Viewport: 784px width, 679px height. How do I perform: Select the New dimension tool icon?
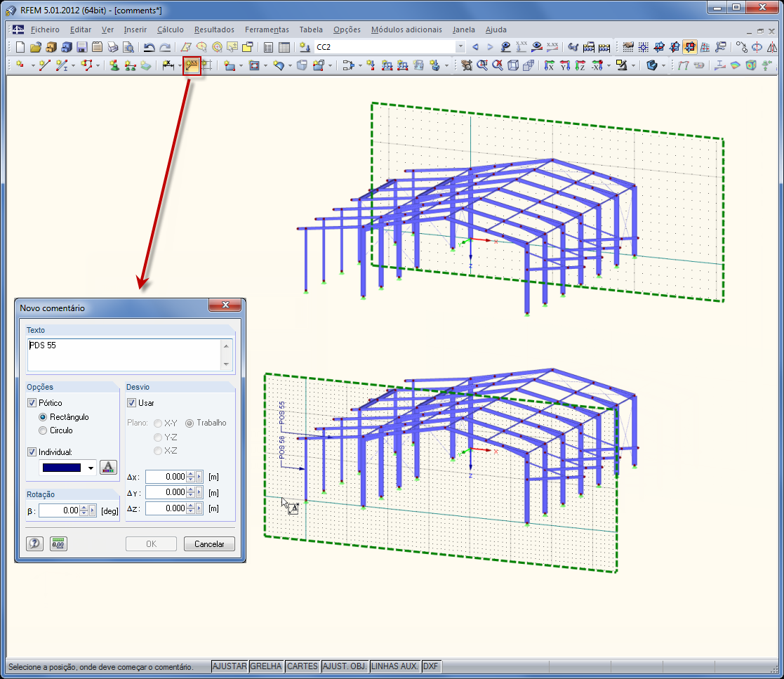click(x=168, y=65)
